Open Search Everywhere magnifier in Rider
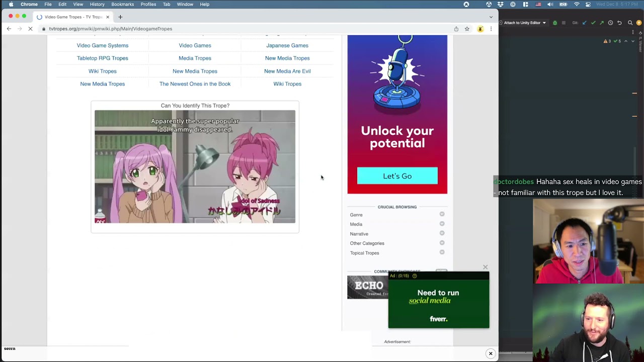The image size is (644, 362). (x=630, y=23)
